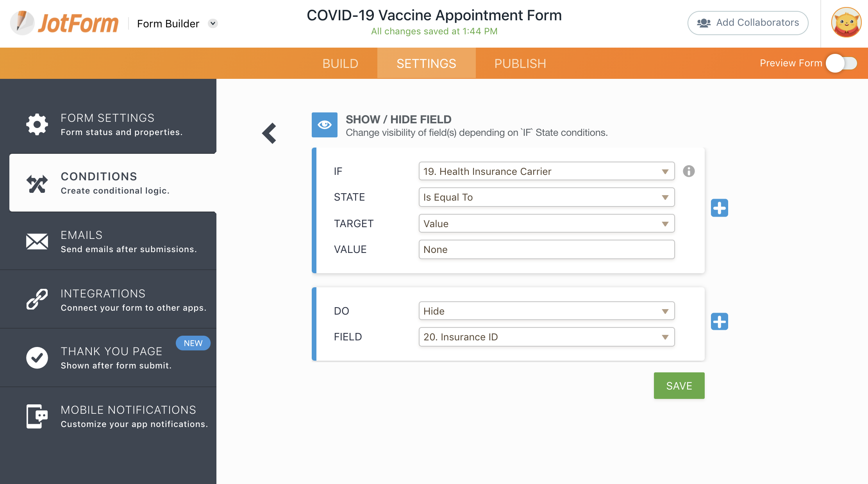
Task: Switch to the PUBLISH tab
Action: (x=520, y=64)
